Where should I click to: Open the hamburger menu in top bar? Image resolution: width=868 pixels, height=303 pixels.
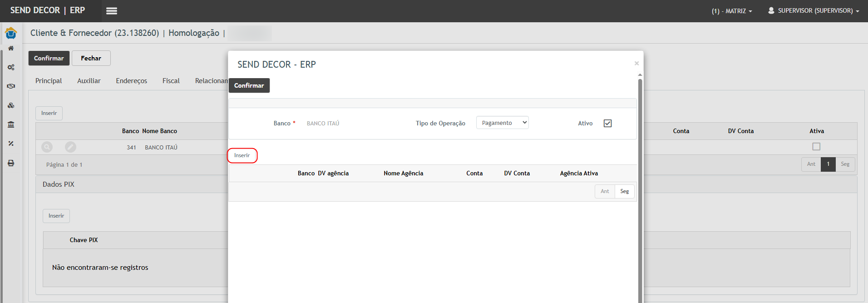coord(112,11)
